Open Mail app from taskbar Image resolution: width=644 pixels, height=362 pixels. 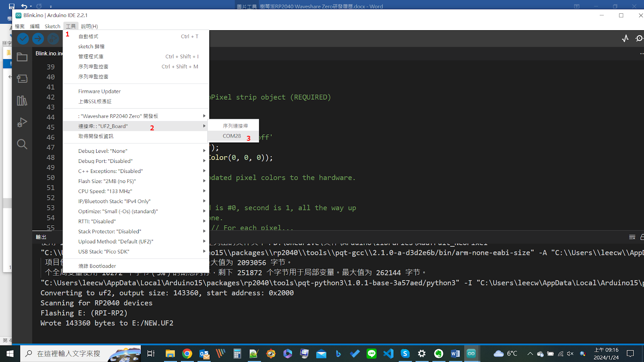321,354
